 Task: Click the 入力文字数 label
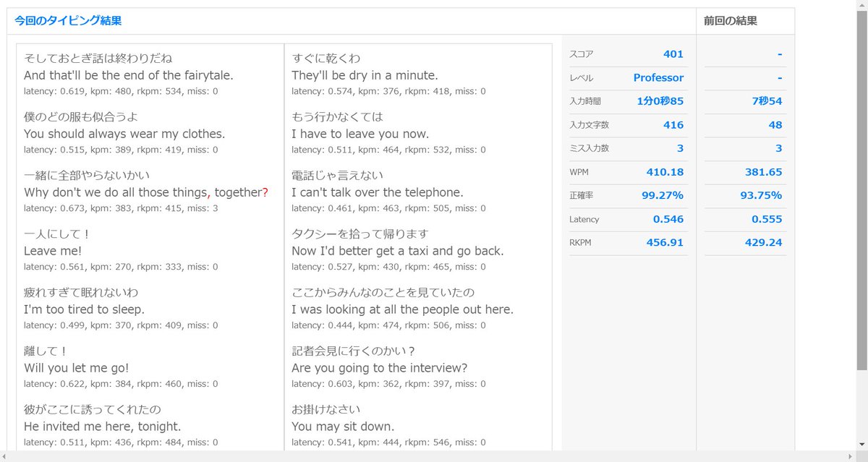point(590,124)
